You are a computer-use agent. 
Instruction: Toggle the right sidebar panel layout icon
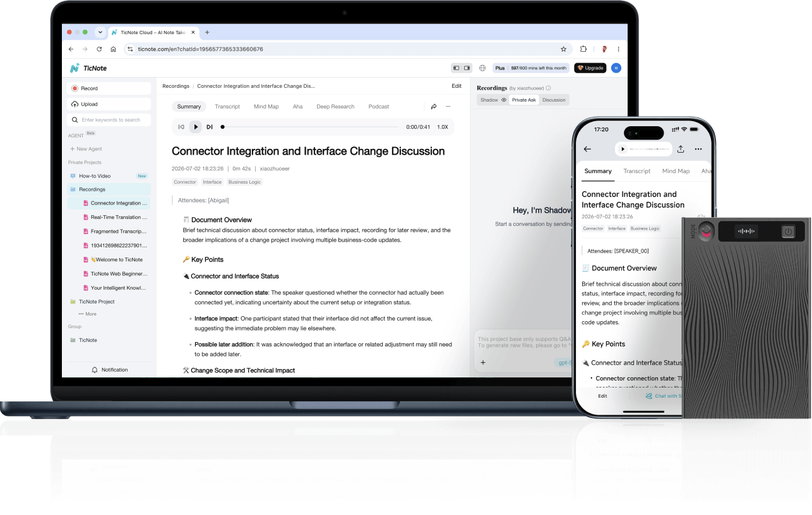pos(467,68)
